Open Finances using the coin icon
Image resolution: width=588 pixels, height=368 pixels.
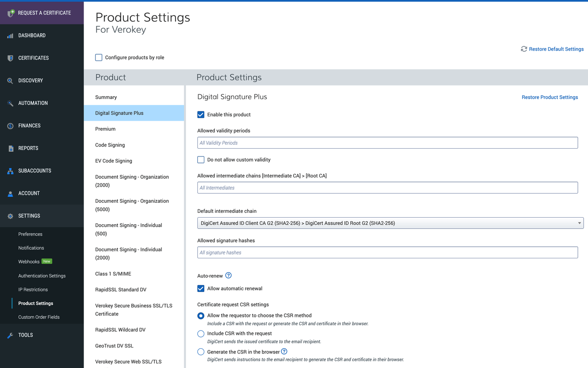10,125
